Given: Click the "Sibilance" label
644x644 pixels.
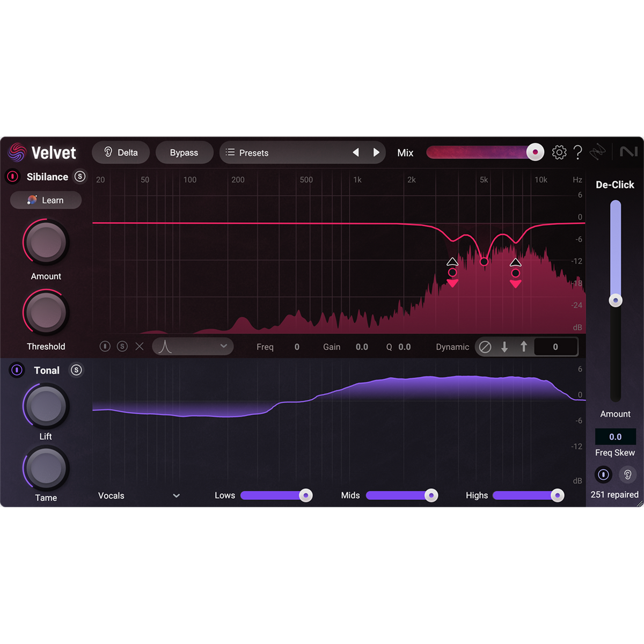Looking at the screenshot, I should (47, 177).
